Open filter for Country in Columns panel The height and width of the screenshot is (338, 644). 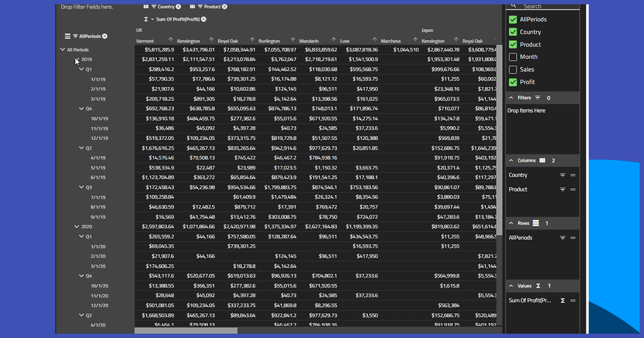(563, 175)
